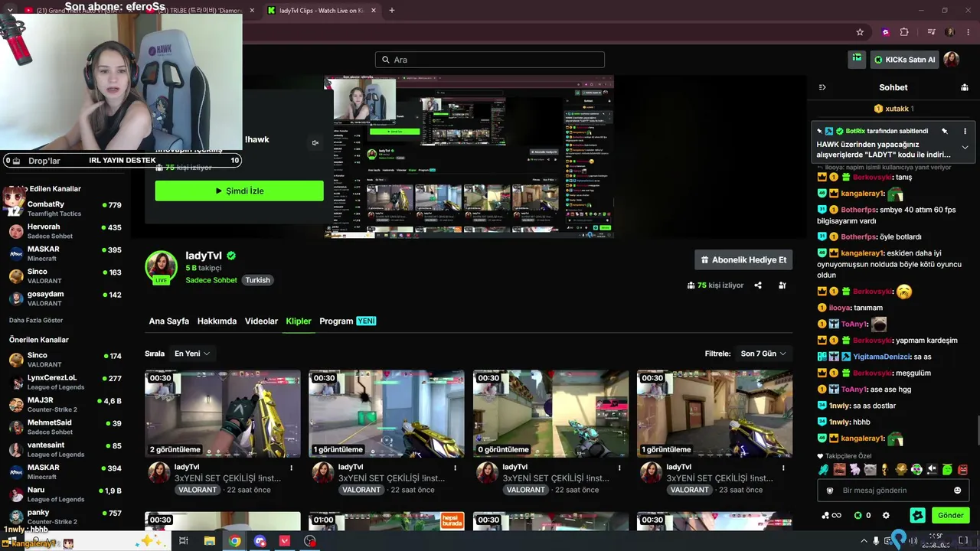Switch to Chrome in the taskbar
The width and height of the screenshot is (980, 551).
234,541
